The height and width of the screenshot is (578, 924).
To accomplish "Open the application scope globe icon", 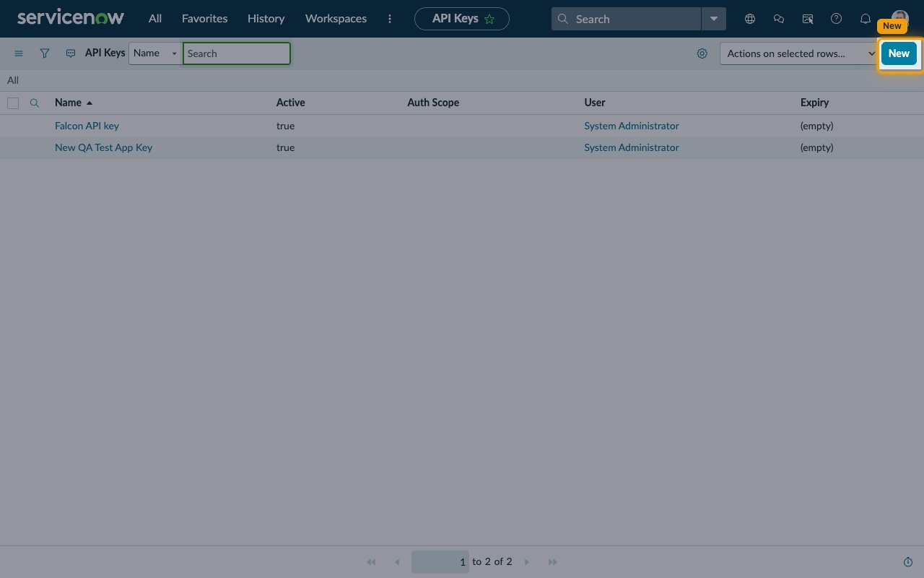I will coord(750,19).
